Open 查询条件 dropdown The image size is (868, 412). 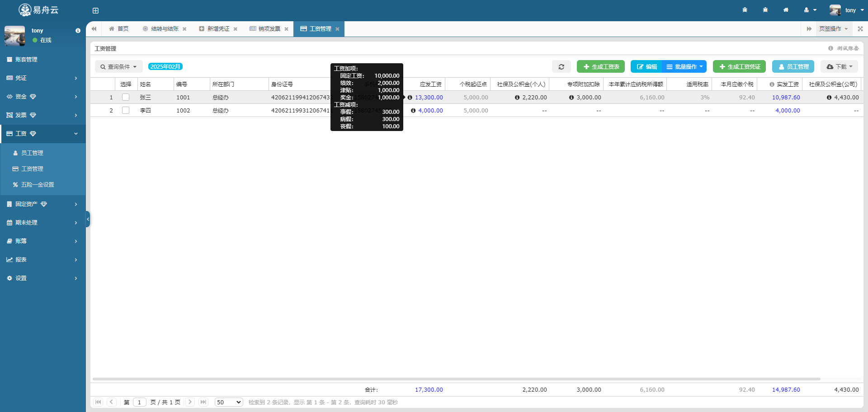(118, 66)
